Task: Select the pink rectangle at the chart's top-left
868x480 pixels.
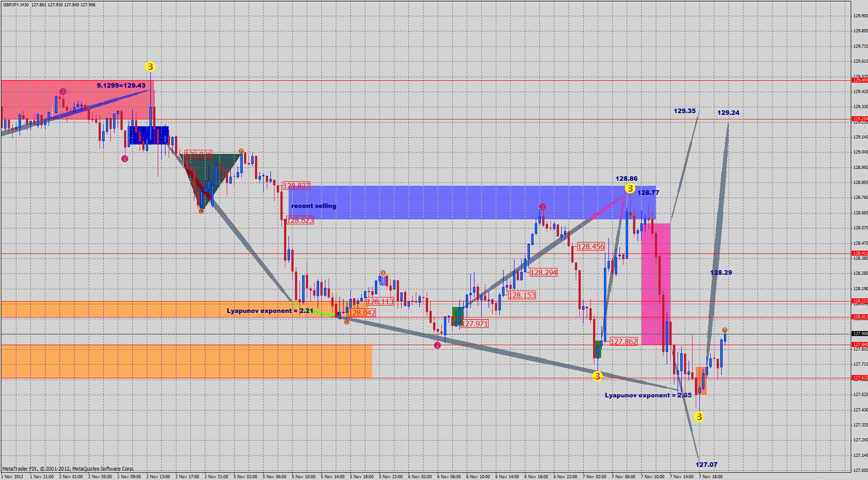Action: 77,100
